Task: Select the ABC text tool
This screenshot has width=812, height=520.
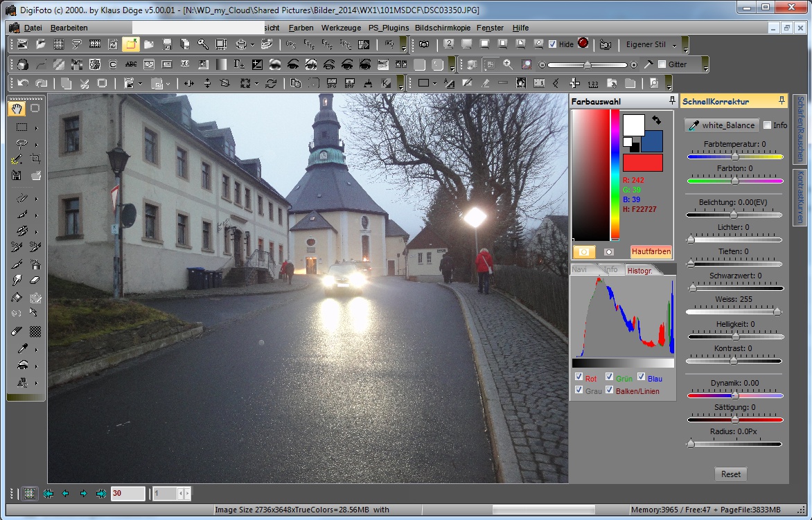Action: (x=131, y=64)
